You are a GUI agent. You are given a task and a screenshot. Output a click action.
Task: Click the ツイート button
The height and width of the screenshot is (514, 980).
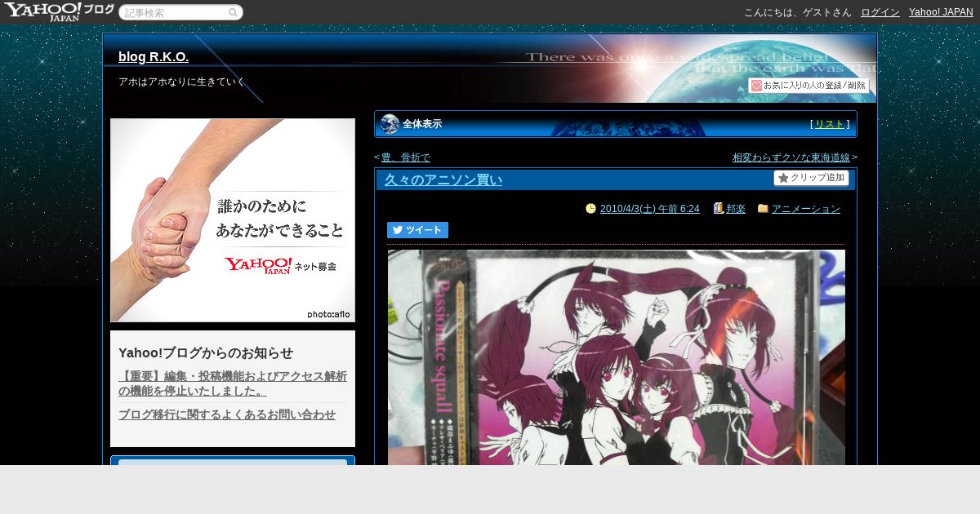coord(417,230)
